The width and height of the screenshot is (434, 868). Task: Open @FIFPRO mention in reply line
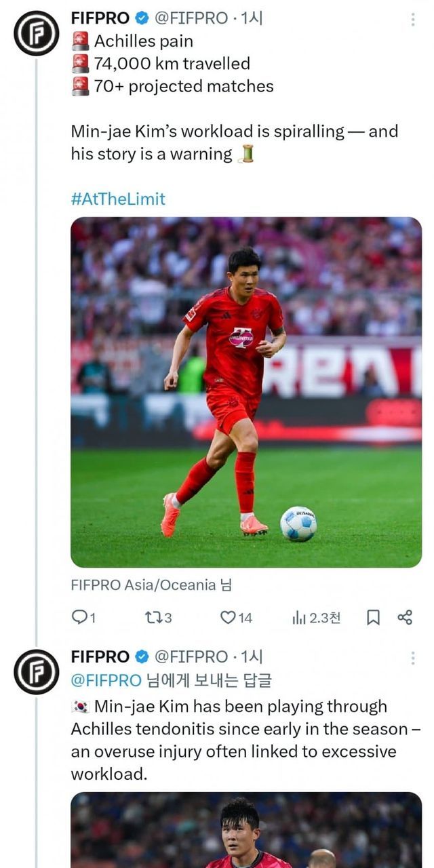[106, 679]
